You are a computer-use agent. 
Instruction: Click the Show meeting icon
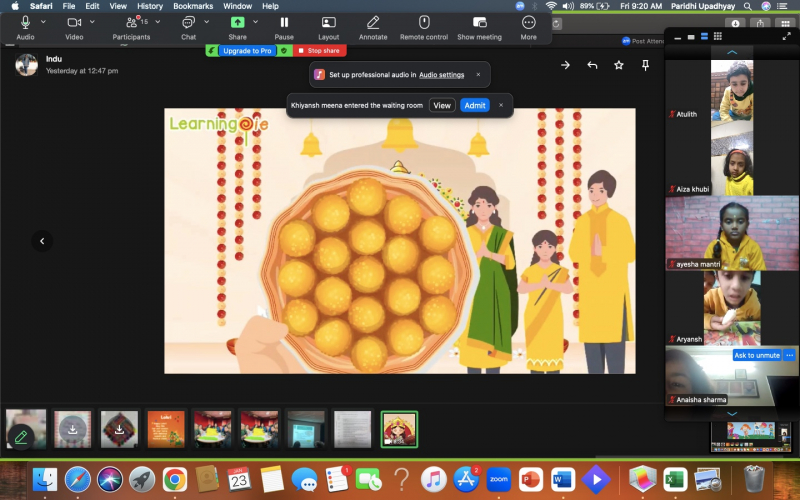point(479,22)
